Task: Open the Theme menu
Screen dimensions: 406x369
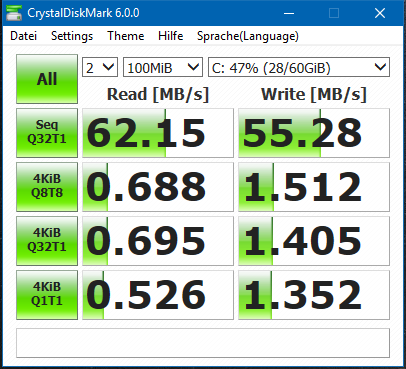Action: (126, 36)
